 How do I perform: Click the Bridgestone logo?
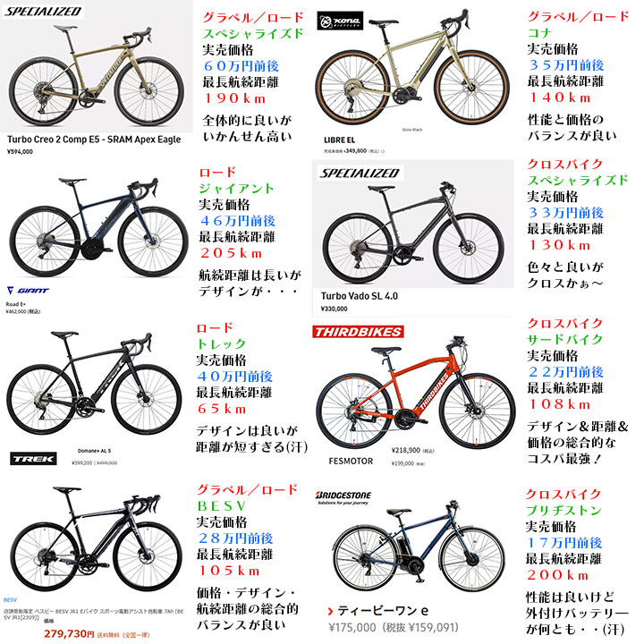coord(343,497)
